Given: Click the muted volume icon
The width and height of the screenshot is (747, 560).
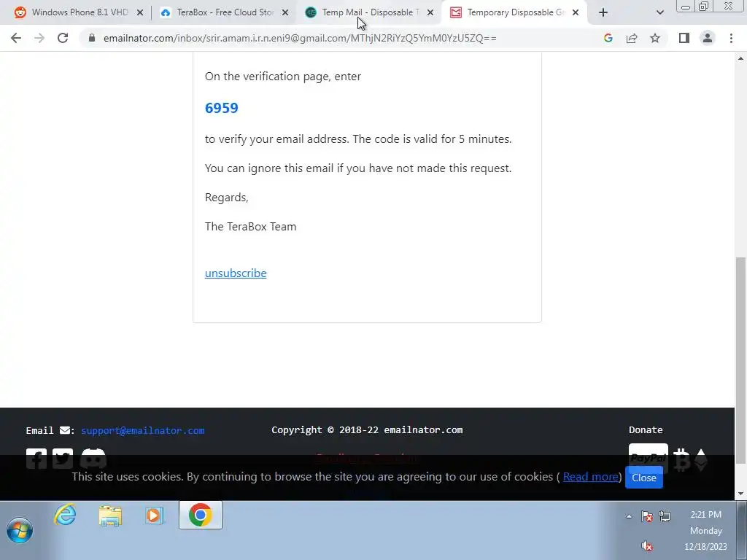Looking at the screenshot, I should tap(647, 545).
